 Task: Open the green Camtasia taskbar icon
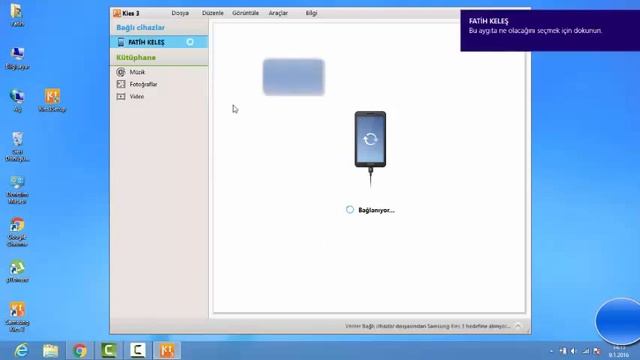click(109, 350)
